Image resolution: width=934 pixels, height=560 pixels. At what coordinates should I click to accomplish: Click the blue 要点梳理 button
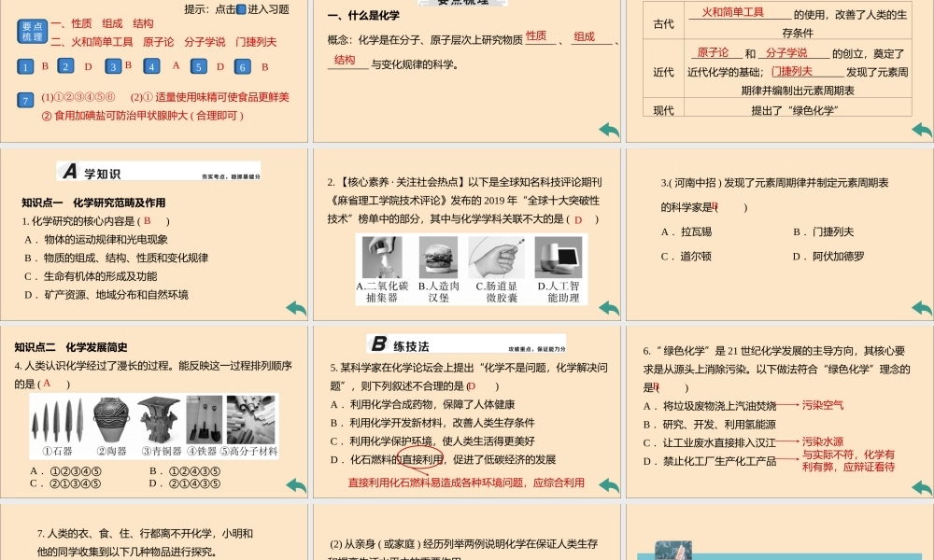31,31
